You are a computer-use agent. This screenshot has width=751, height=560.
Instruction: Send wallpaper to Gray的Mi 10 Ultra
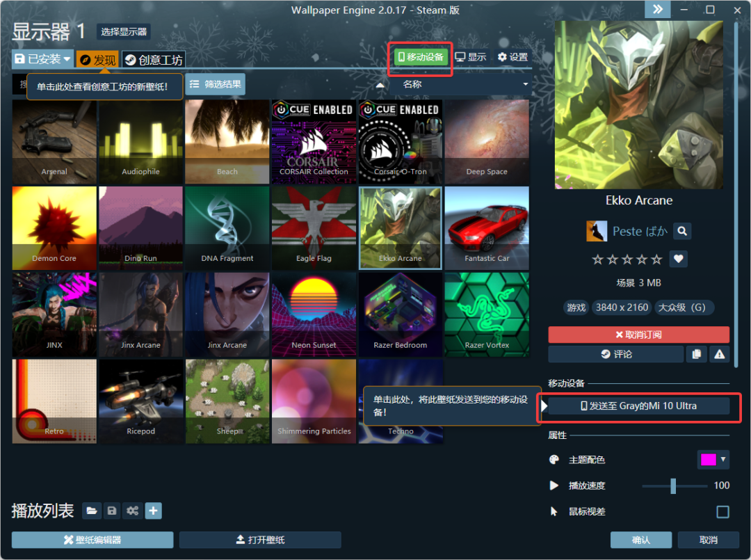pos(638,406)
